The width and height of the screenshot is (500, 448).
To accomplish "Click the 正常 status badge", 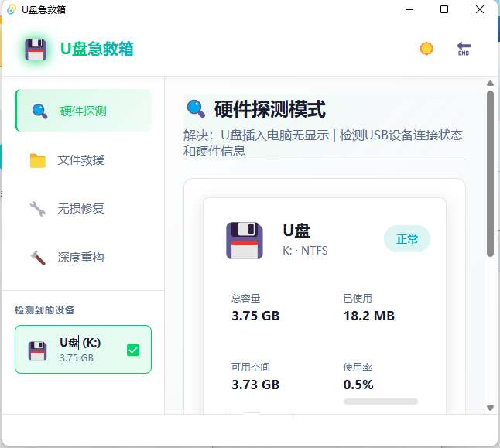I will [407, 239].
